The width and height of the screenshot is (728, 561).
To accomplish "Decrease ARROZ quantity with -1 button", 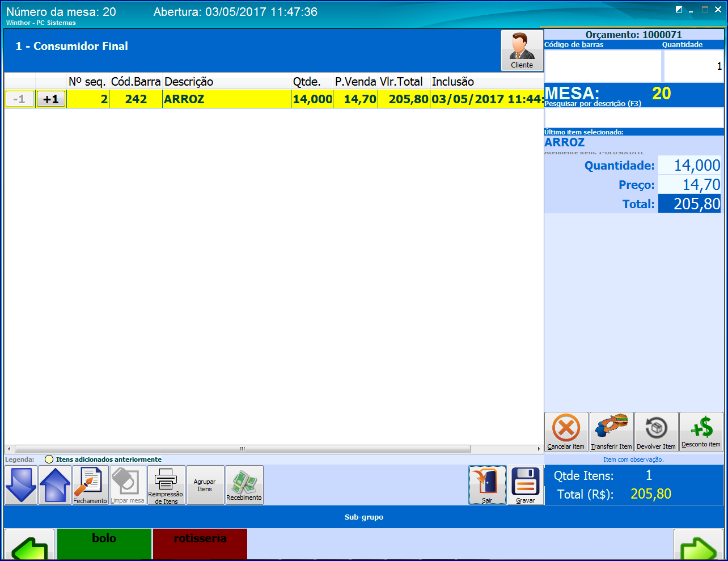I will (x=20, y=99).
